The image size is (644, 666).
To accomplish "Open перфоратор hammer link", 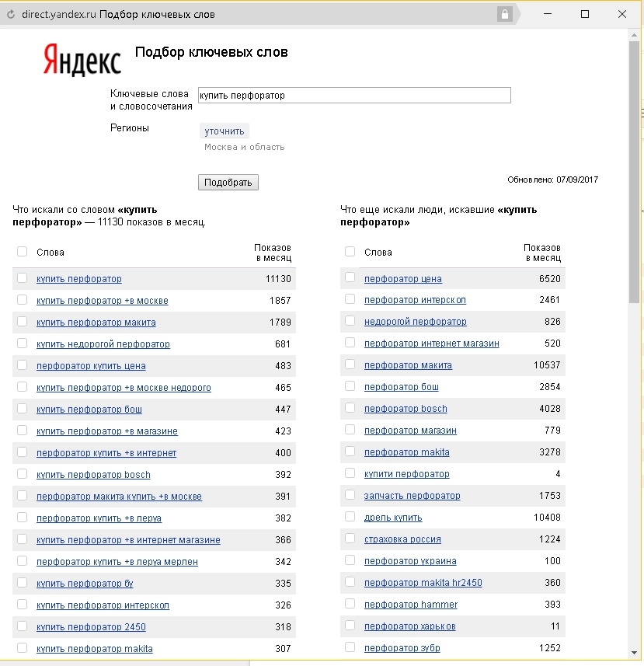I will [x=411, y=605].
